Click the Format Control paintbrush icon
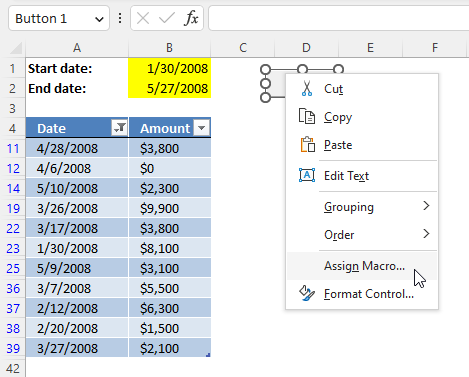The width and height of the screenshot is (469, 377). [307, 293]
